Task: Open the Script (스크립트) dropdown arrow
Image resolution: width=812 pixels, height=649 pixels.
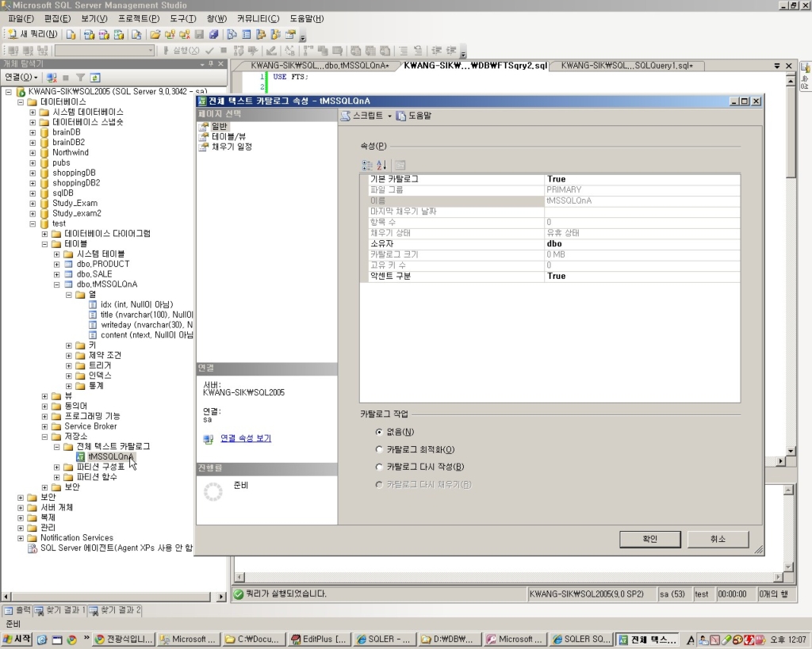Action: [389, 116]
